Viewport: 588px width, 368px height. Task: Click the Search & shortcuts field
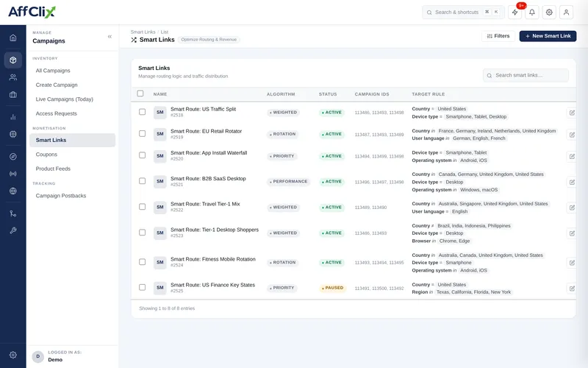(463, 13)
